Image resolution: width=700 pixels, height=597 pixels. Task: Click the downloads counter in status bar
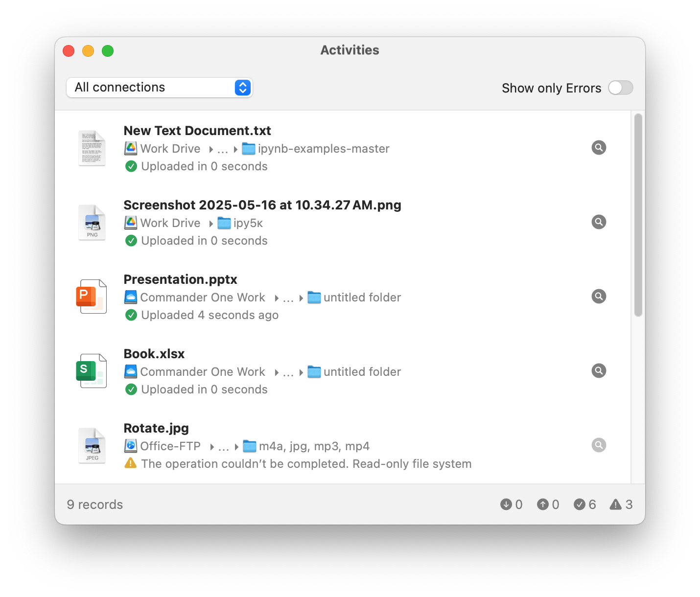click(x=512, y=505)
